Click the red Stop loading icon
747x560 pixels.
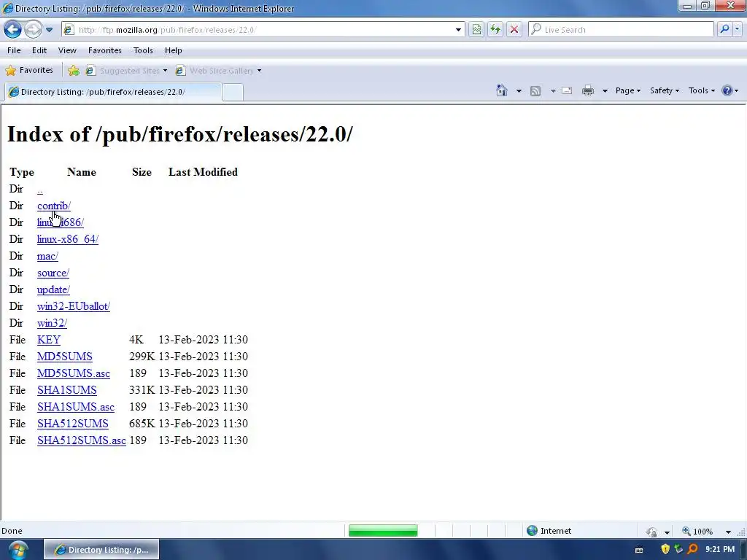click(x=514, y=29)
